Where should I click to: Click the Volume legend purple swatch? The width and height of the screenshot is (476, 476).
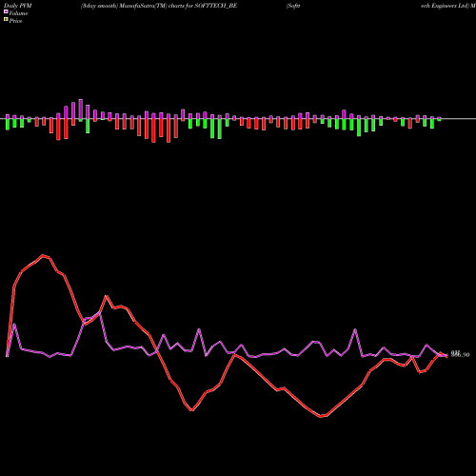[6, 12]
